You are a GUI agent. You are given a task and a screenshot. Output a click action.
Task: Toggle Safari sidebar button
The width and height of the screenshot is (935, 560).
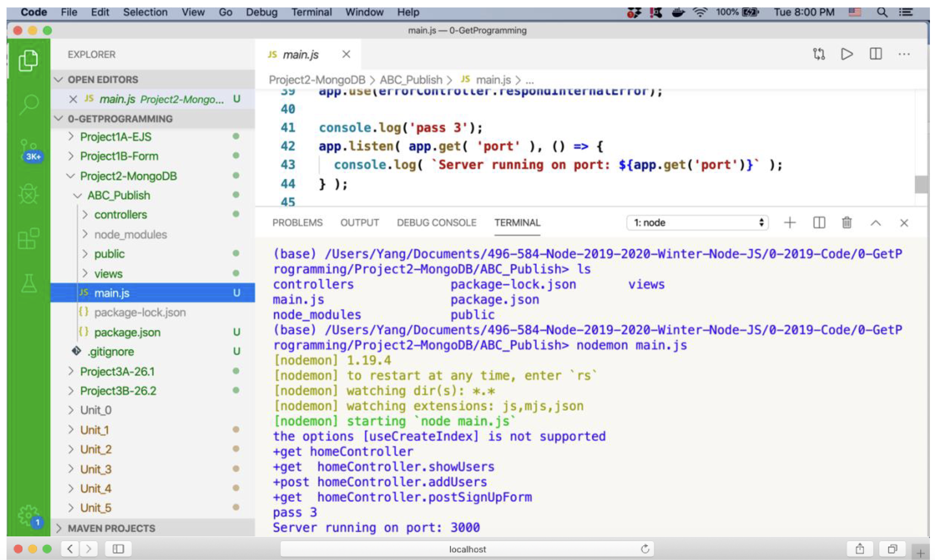(118, 548)
